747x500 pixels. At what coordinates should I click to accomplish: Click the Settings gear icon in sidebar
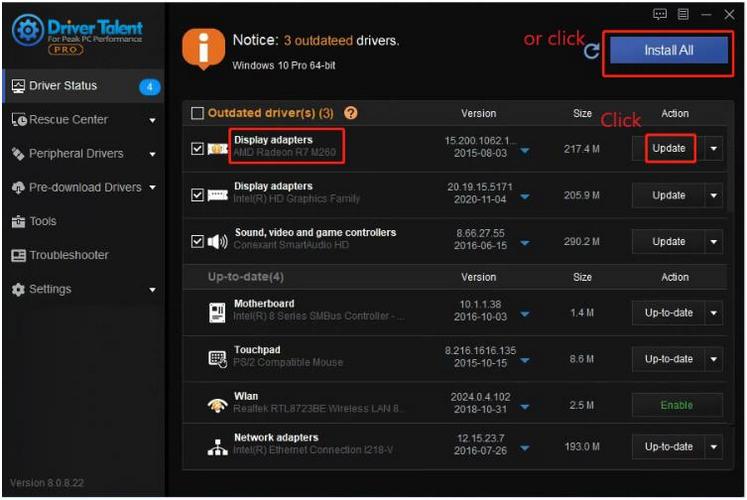[18, 289]
